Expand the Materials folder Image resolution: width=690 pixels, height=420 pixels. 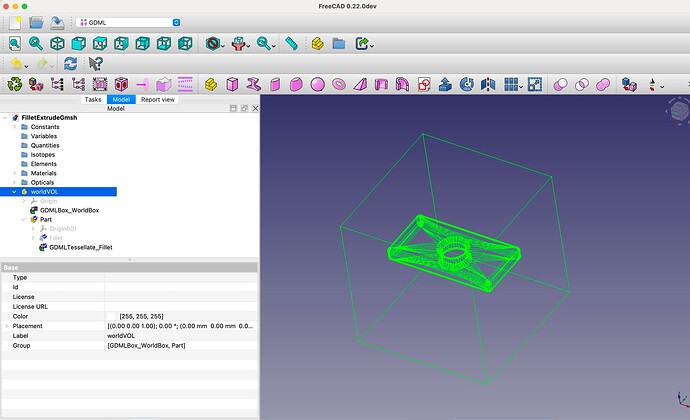click(x=15, y=173)
